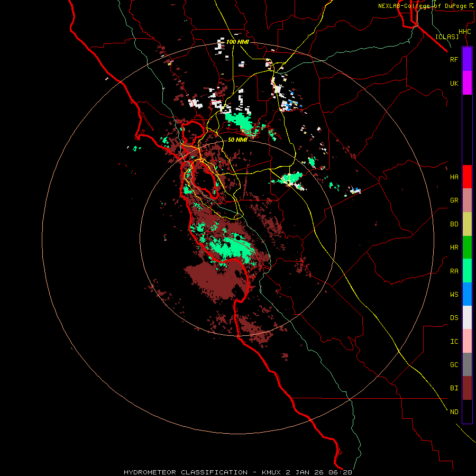The width and height of the screenshot is (476, 476).
Task: Click the "BI" legend label
Action: 454,388
